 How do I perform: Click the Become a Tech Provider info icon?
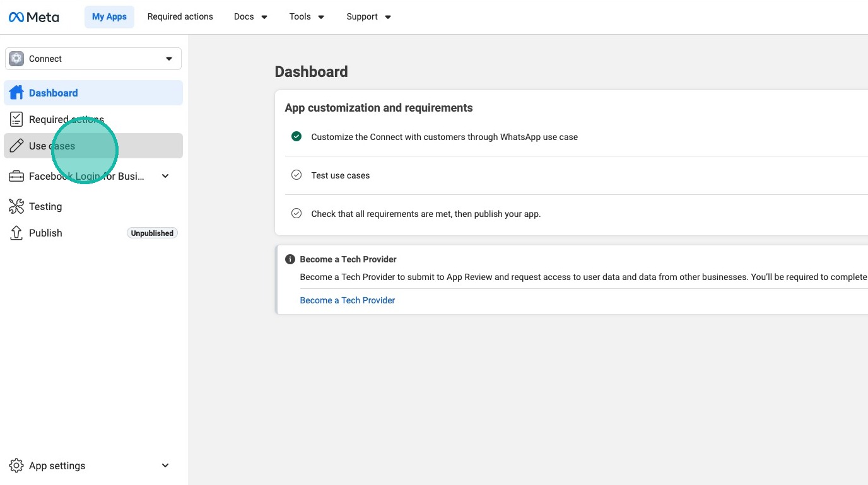click(290, 259)
